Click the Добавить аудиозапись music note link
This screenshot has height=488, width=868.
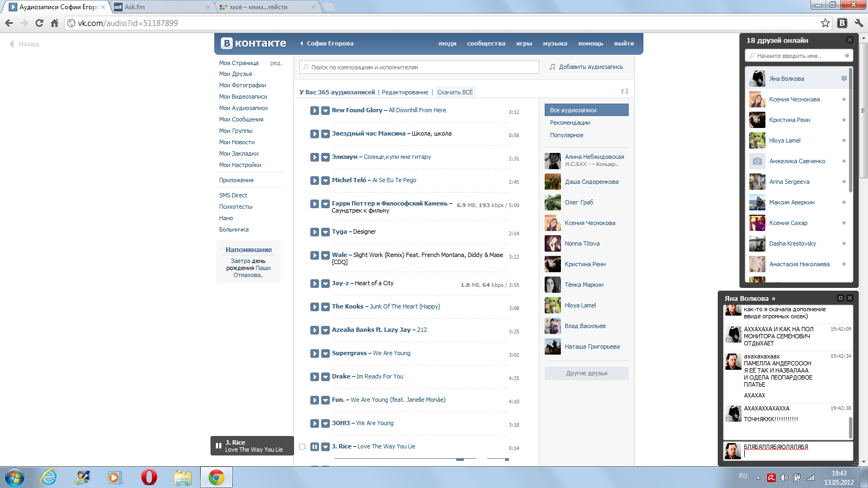[x=586, y=67]
